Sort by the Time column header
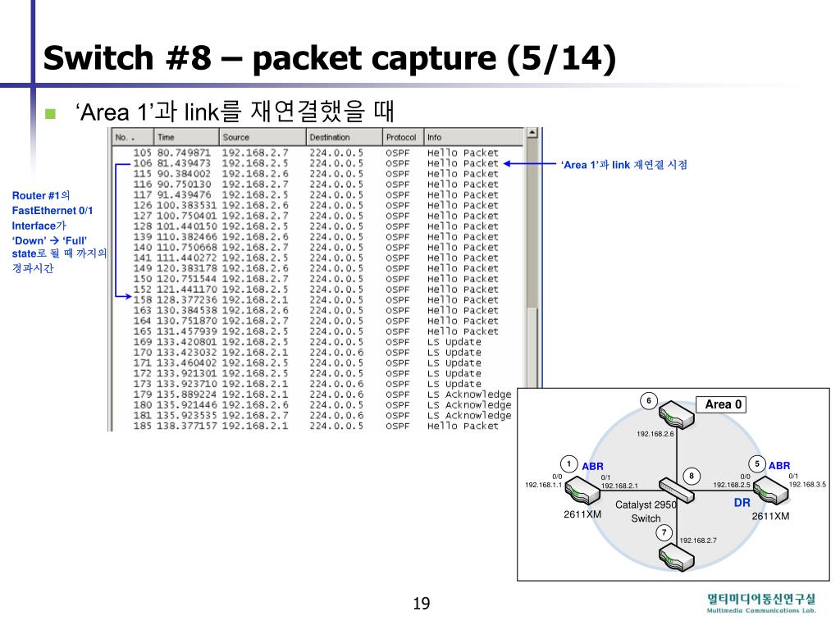Screen dimensions: 840x630 [187, 137]
